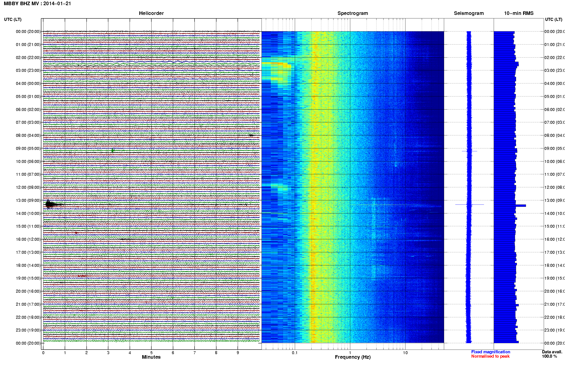Click the left time label '16:00 (12:00)'

coord(28,239)
